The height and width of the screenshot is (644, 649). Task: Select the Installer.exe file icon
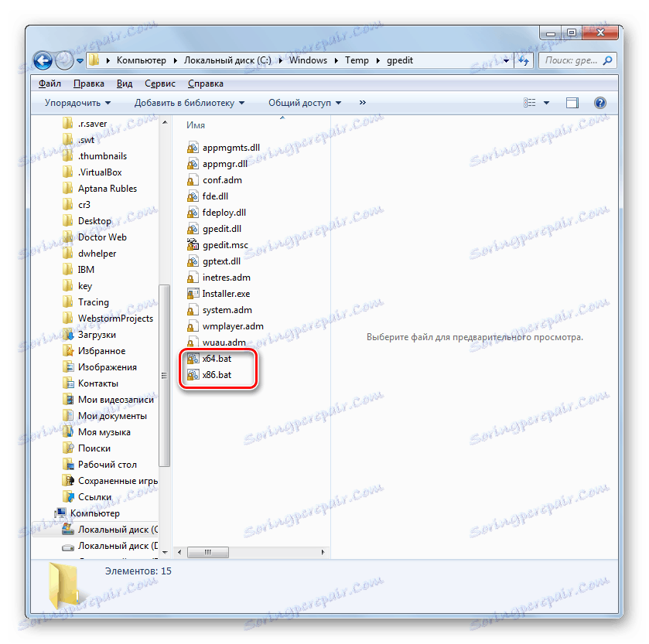point(193,294)
